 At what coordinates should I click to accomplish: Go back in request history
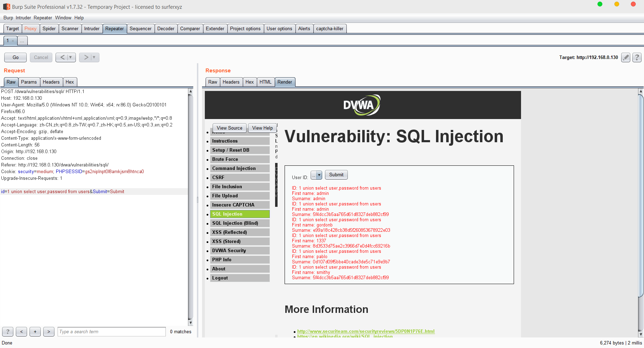coord(63,57)
